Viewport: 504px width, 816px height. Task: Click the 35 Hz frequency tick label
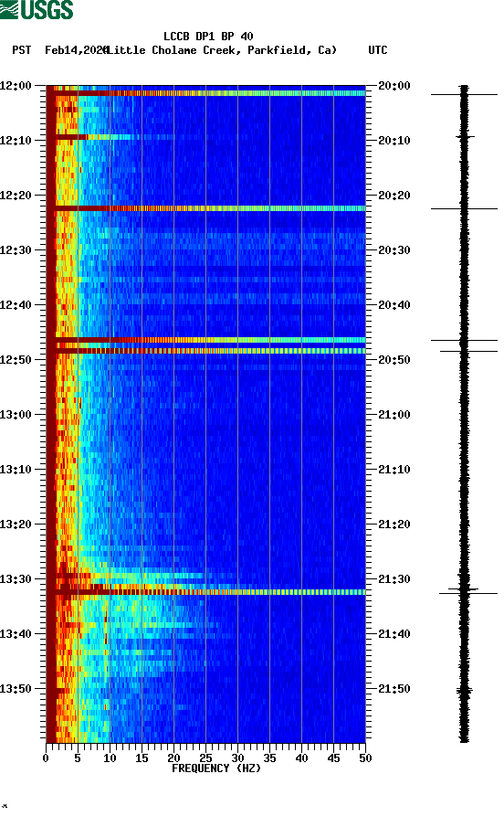pyautogui.click(x=269, y=758)
